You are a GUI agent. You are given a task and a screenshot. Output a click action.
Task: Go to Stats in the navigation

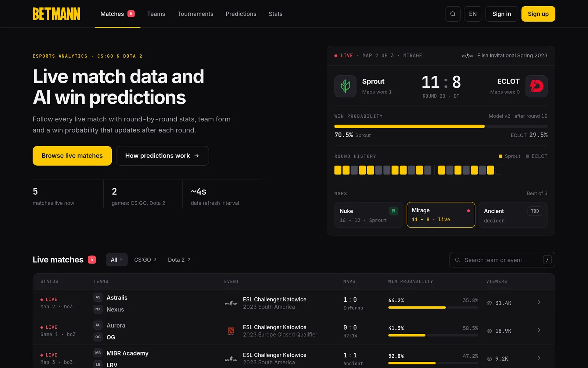tap(276, 14)
